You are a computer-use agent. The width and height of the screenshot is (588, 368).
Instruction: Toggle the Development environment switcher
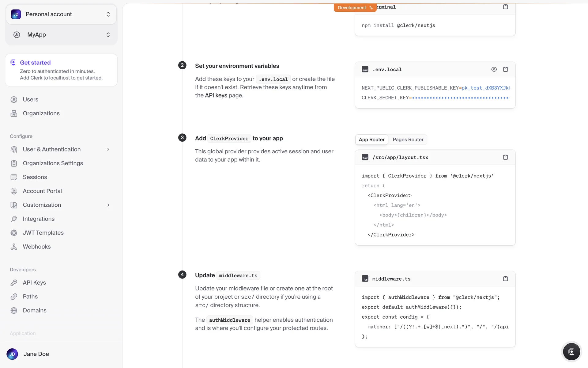pyautogui.click(x=355, y=8)
